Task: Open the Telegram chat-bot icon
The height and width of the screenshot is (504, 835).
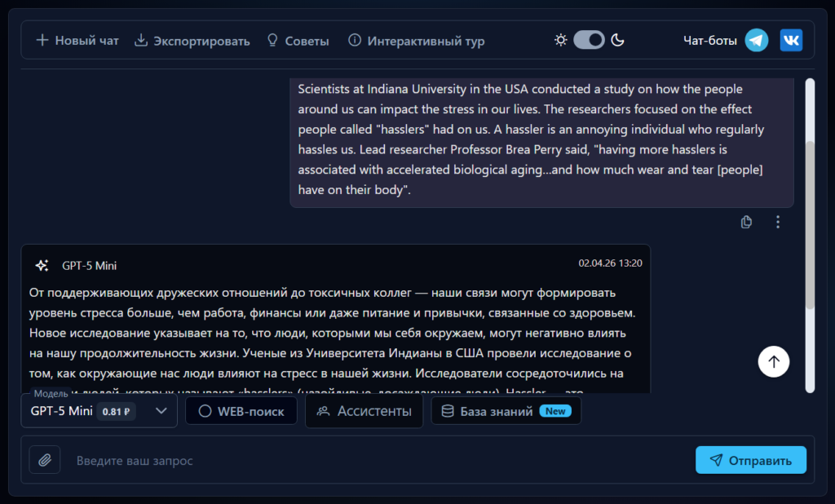Action: 756,40
